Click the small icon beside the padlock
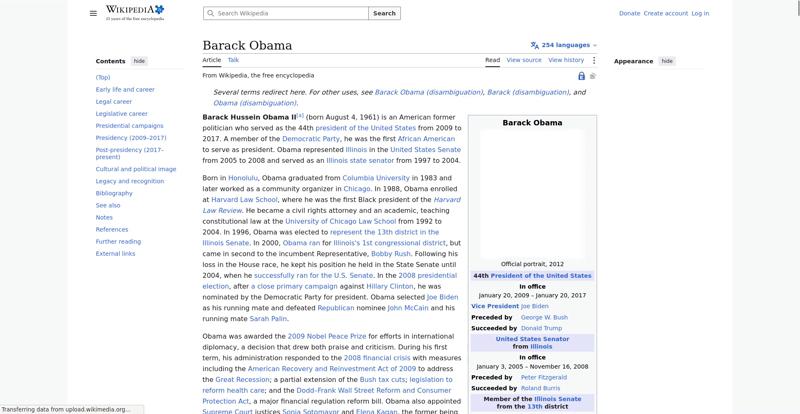Screen dimensions: 800x414 click(593, 76)
